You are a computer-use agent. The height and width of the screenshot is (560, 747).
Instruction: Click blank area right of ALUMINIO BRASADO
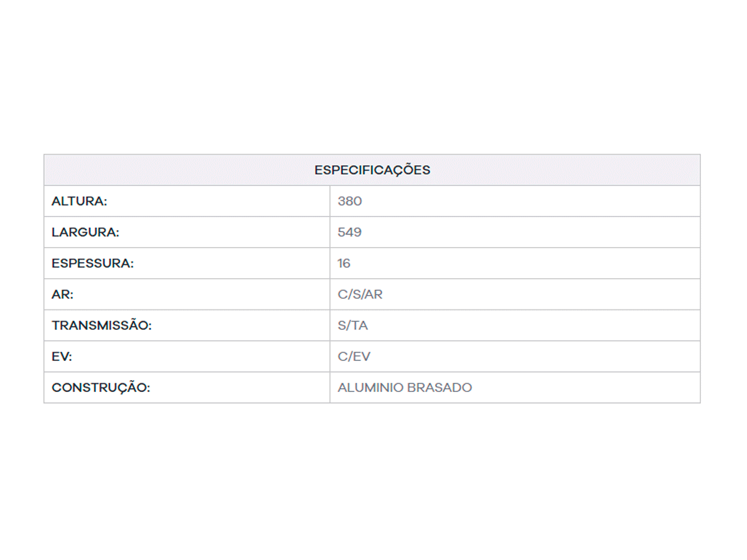click(585, 388)
